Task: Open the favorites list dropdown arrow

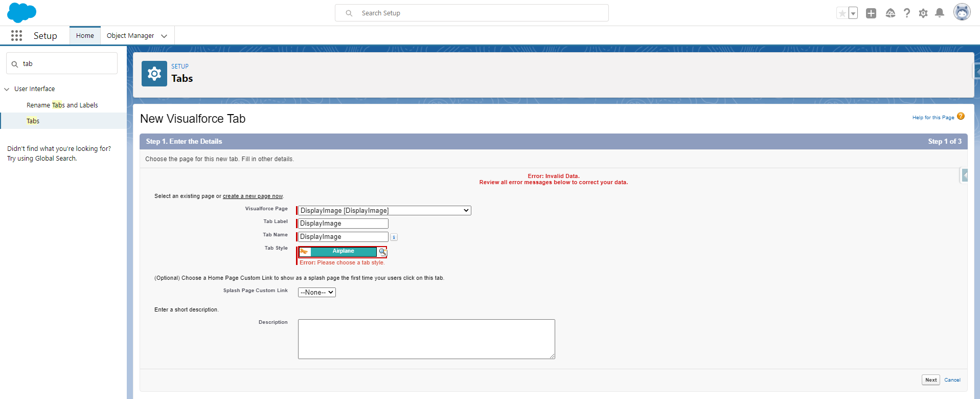Action: [853, 13]
